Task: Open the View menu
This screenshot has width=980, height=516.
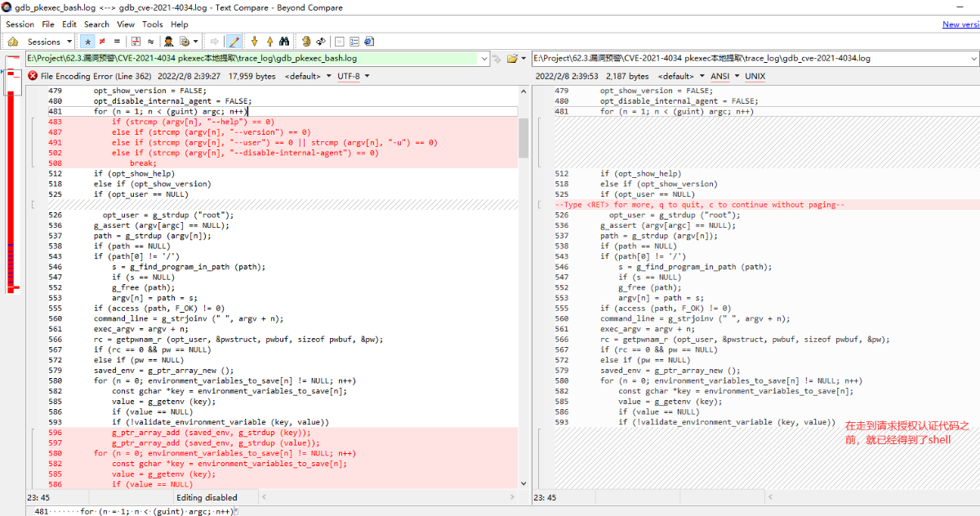Action: point(126,24)
